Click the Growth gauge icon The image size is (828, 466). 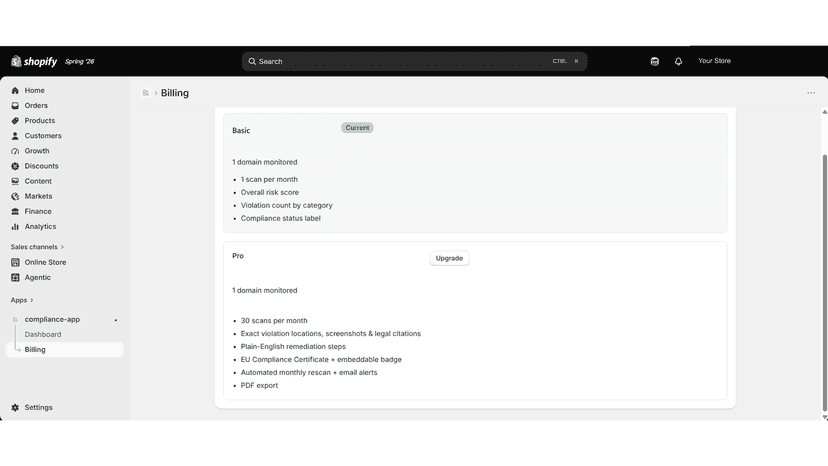15,151
